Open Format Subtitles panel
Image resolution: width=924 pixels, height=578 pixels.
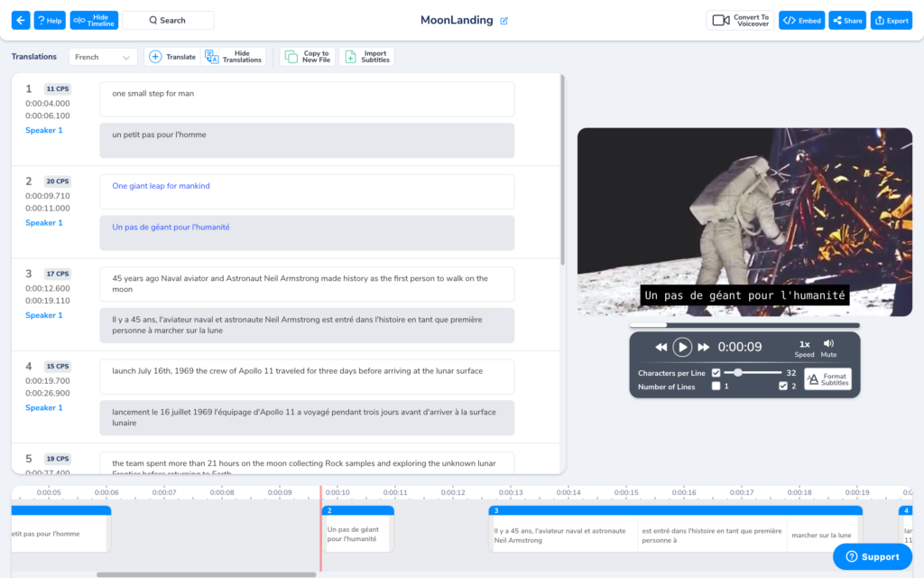(x=827, y=379)
